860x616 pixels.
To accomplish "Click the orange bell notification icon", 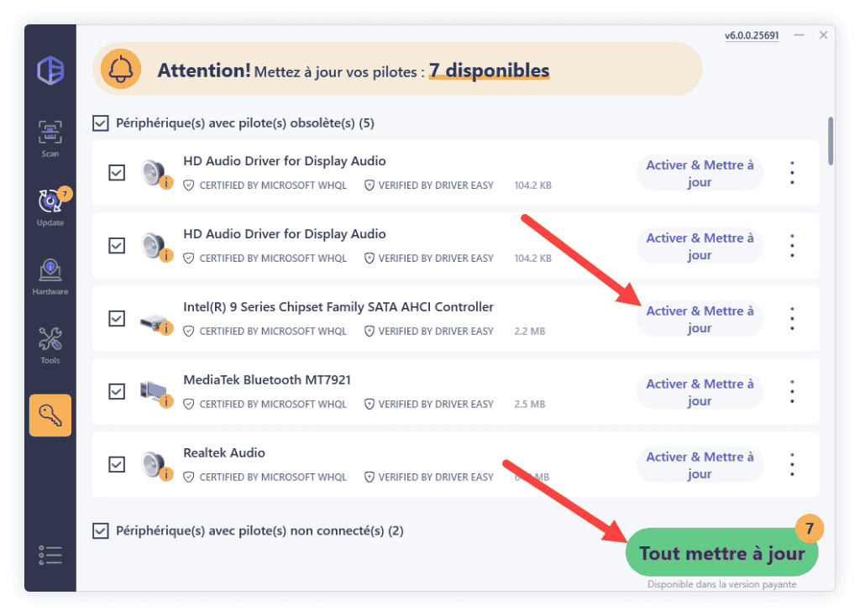I will [x=121, y=70].
